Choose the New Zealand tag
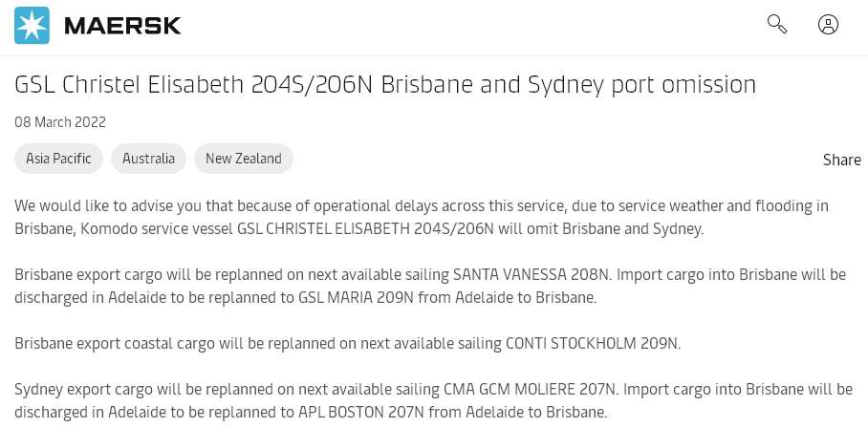 244,159
